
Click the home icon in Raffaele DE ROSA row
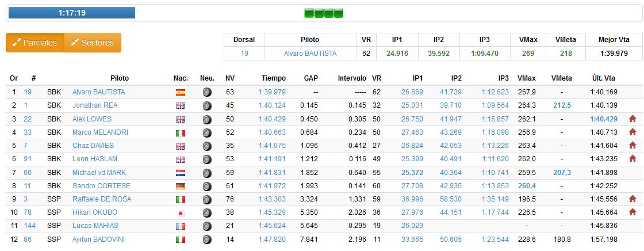632,199
